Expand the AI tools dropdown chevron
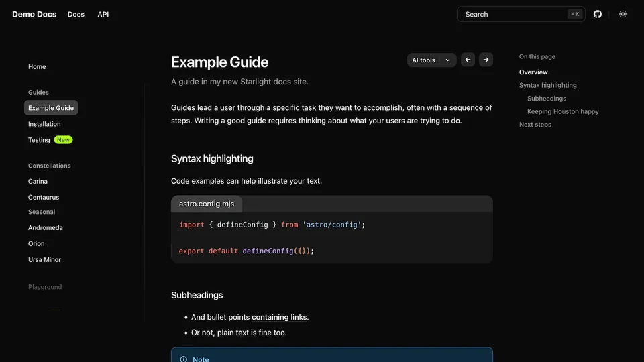The image size is (644, 362). 447,60
